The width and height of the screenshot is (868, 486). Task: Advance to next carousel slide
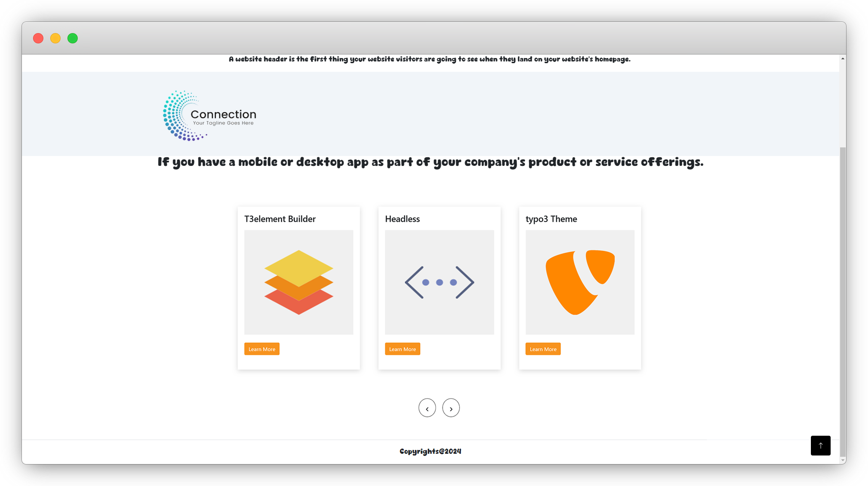point(451,408)
